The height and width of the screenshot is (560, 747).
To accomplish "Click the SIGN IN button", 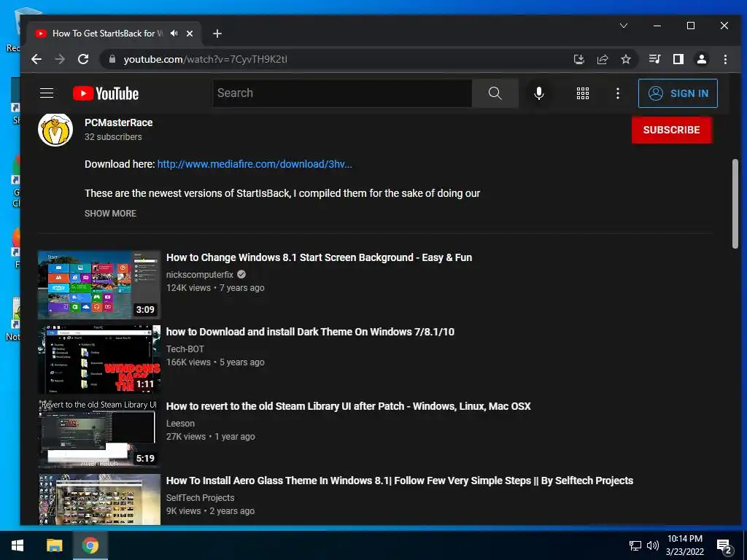I will pos(678,93).
